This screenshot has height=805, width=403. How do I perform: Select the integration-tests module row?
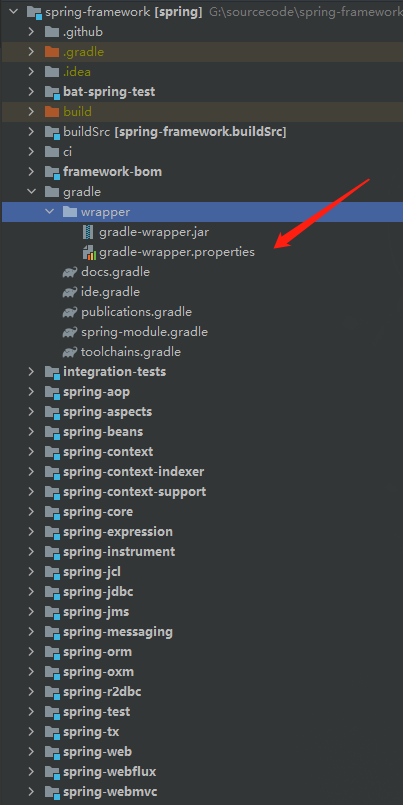point(202,372)
